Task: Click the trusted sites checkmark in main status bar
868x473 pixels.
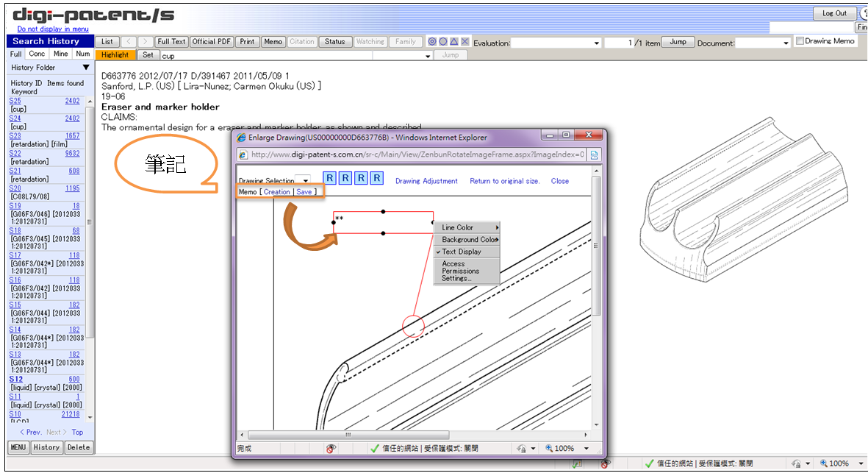Action: tap(649, 463)
